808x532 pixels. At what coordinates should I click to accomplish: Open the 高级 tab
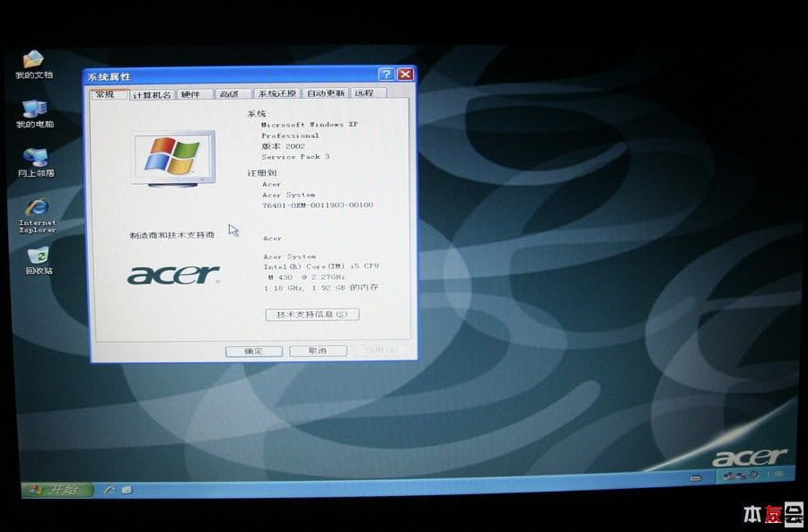pos(233,93)
